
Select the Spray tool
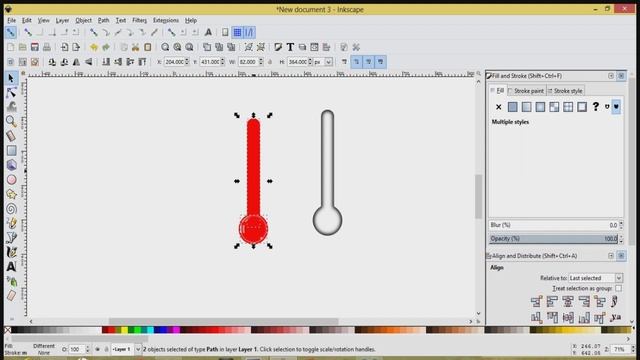pyautogui.click(x=11, y=281)
